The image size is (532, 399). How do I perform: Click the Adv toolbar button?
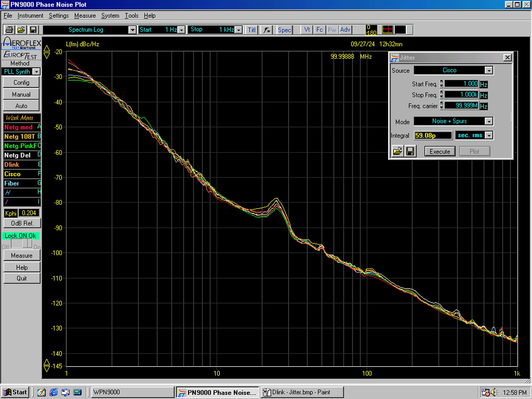(x=345, y=30)
